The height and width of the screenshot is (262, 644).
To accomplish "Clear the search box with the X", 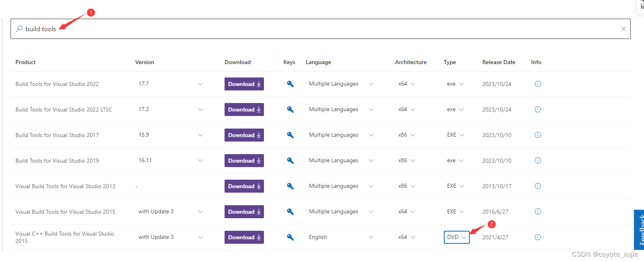I will click(623, 29).
